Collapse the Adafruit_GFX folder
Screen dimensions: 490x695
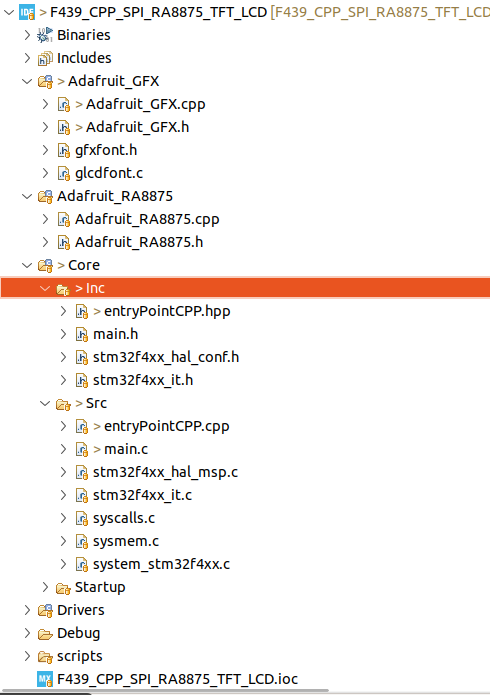click(27, 81)
